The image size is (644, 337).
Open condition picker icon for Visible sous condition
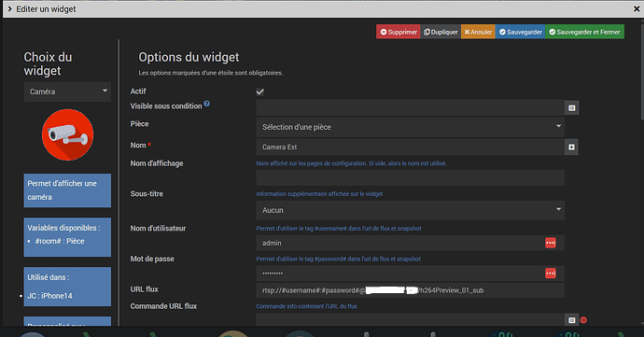click(x=572, y=108)
